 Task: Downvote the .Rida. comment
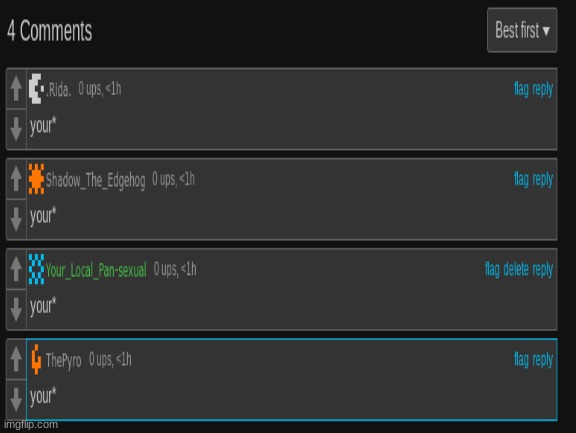(16, 129)
